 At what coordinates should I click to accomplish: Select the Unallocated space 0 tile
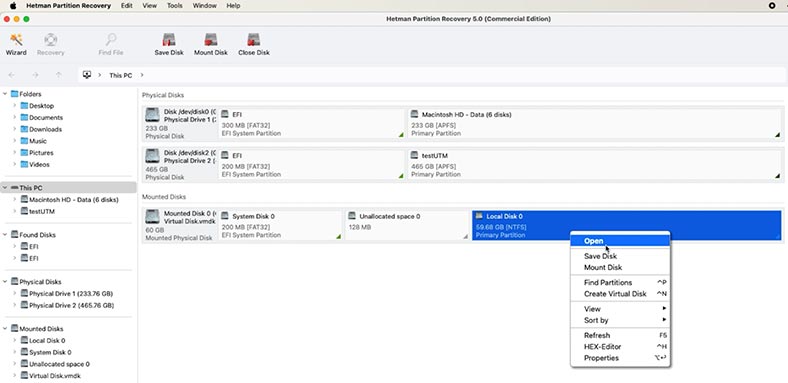(x=407, y=225)
